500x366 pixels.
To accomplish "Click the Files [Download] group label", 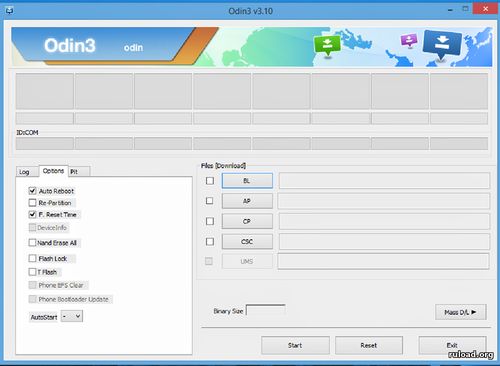I will (223, 165).
